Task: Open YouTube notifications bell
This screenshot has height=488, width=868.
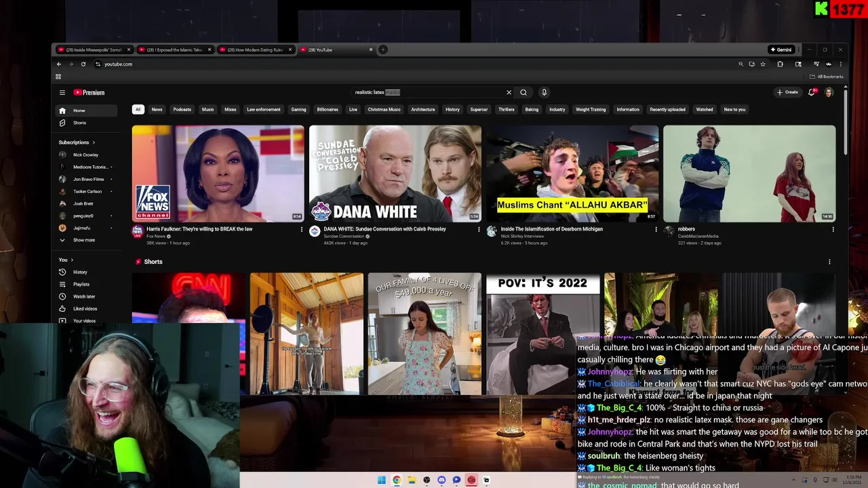Action: click(x=812, y=92)
